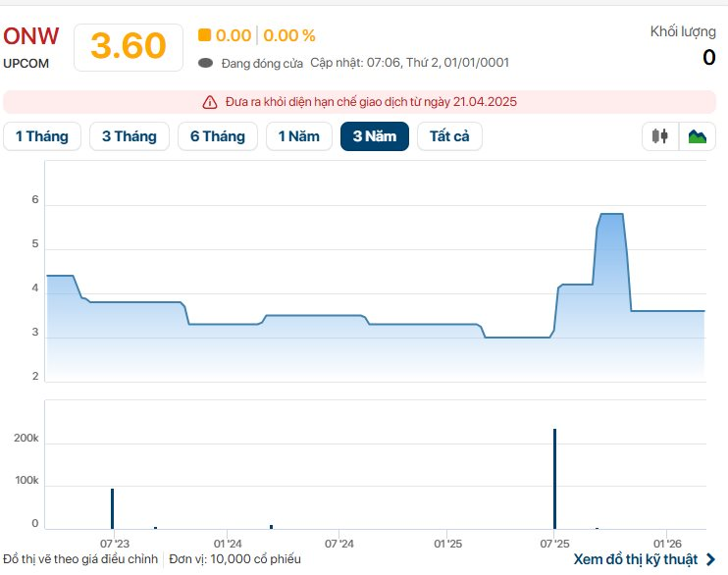Select the 1 Tháng time range

coord(42,136)
